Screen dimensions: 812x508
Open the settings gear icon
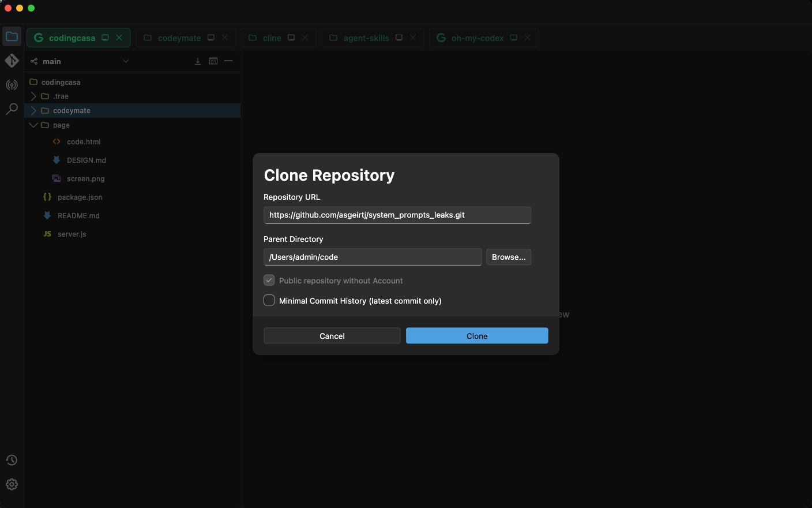12,484
